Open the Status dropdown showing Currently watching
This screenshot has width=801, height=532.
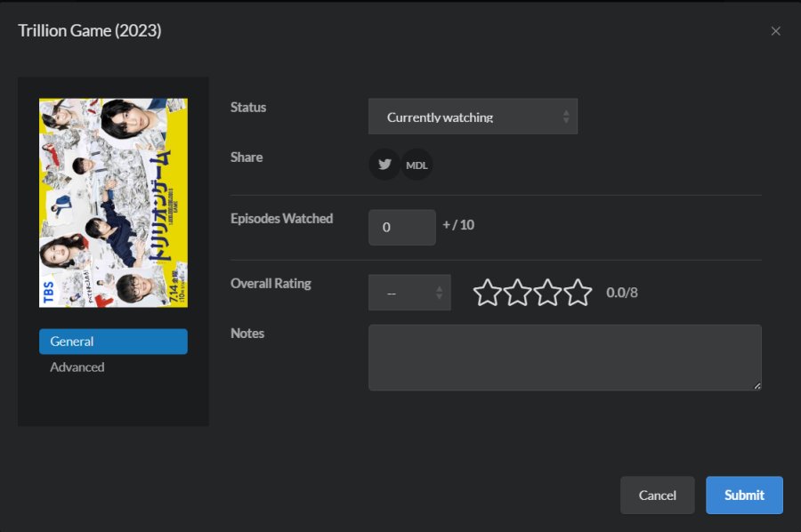(x=473, y=117)
